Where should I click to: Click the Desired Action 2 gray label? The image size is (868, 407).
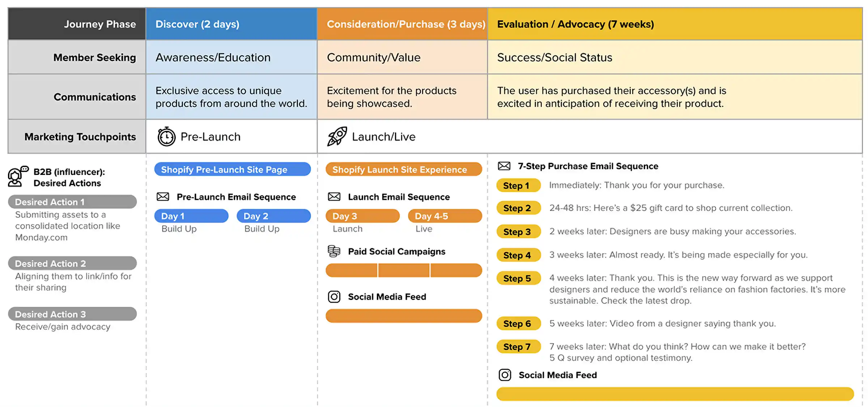[72, 263]
